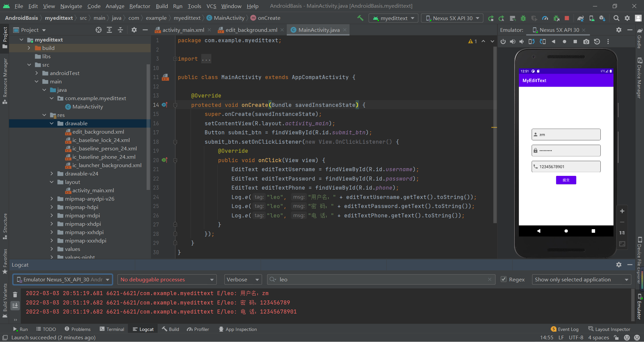
Task: Open Emulator panel settings gear
Action: [x=619, y=30]
